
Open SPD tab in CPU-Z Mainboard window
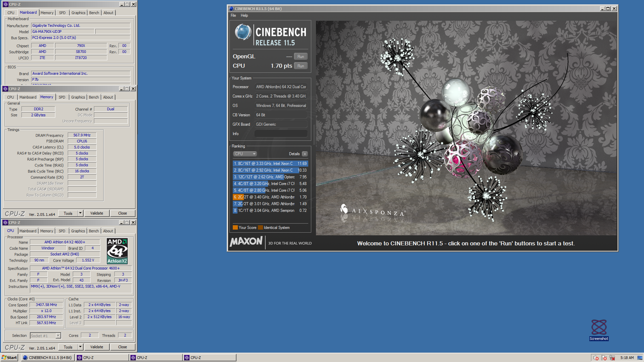tap(62, 13)
